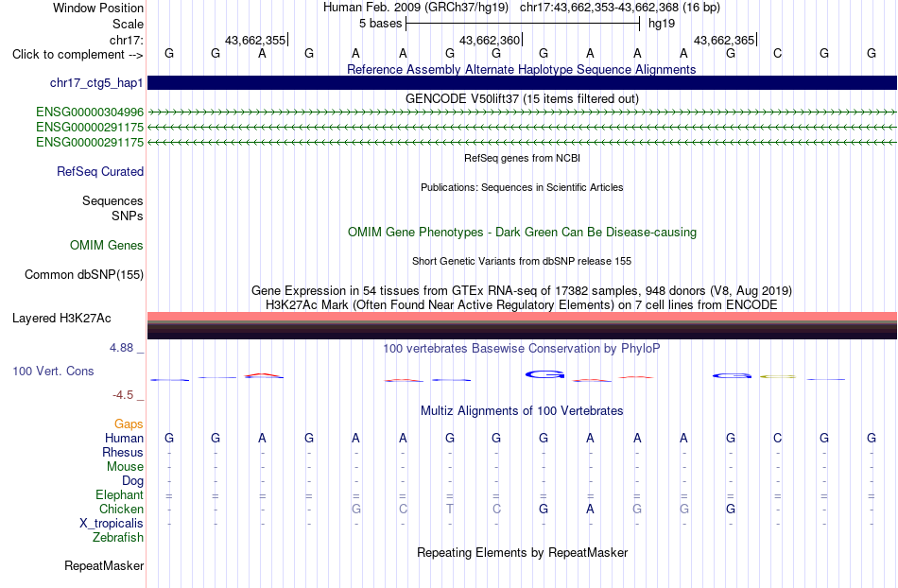Click the 43,662,355 coordinate marker
898x588 pixels.
coord(255,40)
